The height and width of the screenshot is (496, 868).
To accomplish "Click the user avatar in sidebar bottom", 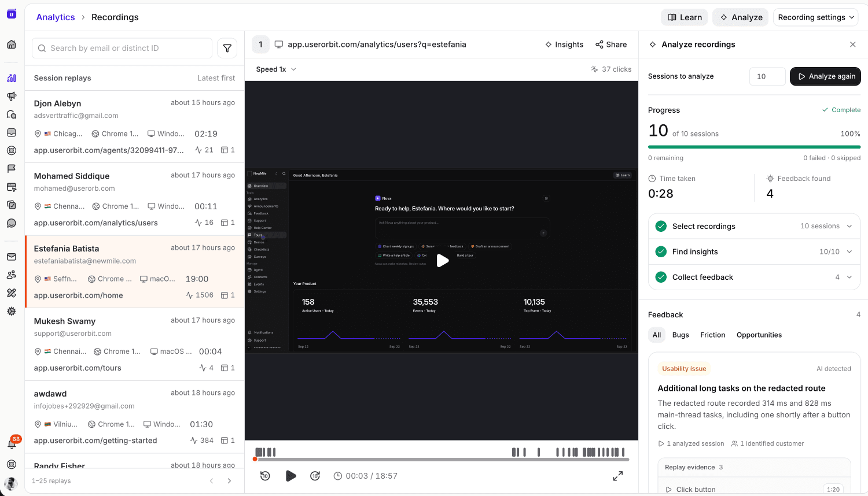I will click(x=10, y=483).
